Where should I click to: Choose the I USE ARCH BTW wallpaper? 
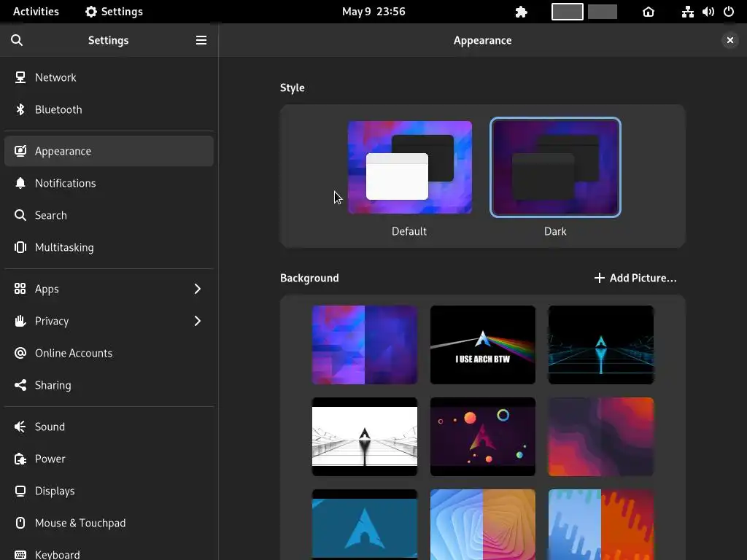pos(483,345)
